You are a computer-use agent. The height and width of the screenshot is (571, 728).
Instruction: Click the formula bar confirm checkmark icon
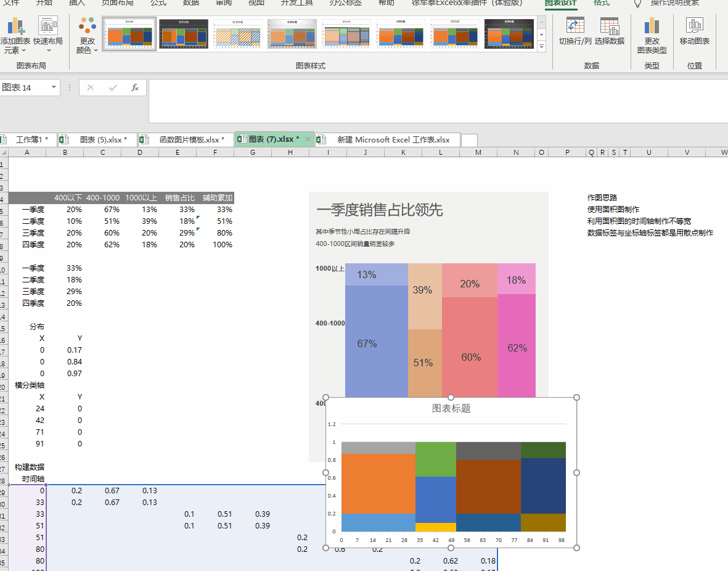click(113, 88)
